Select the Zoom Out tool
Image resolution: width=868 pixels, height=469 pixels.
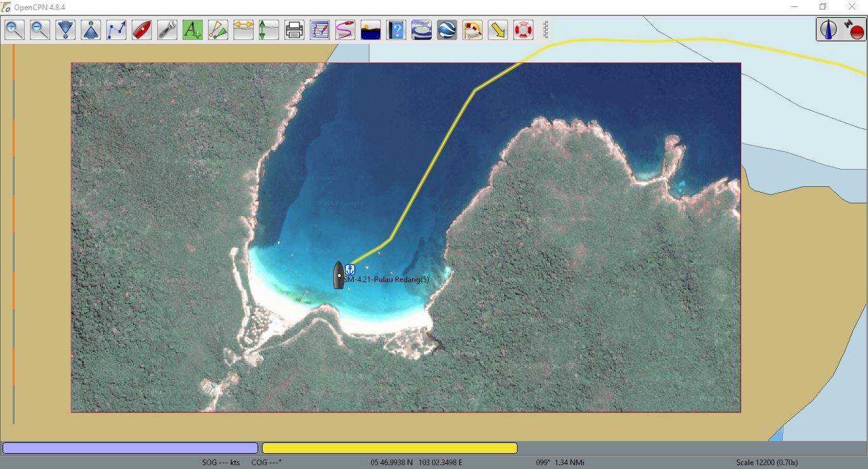pos(39,29)
